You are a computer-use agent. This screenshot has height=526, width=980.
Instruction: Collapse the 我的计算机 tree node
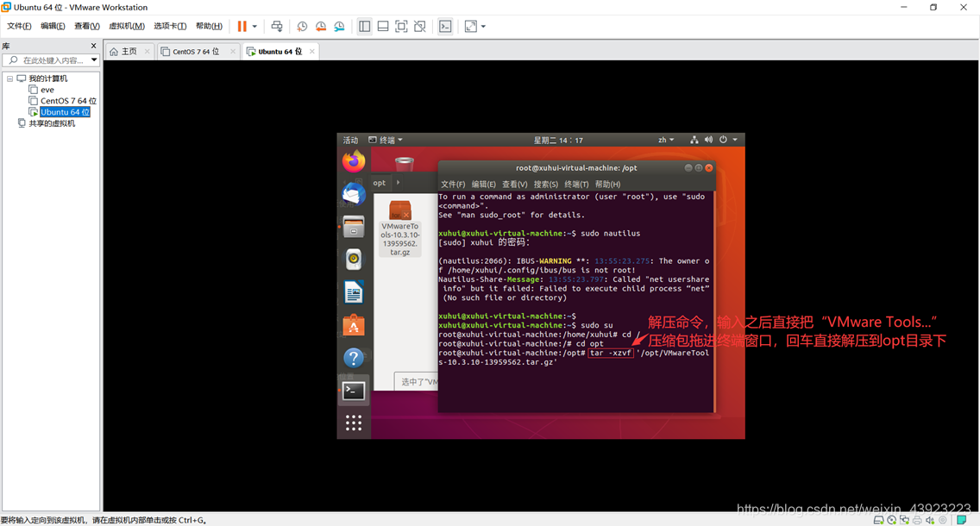click(10, 78)
